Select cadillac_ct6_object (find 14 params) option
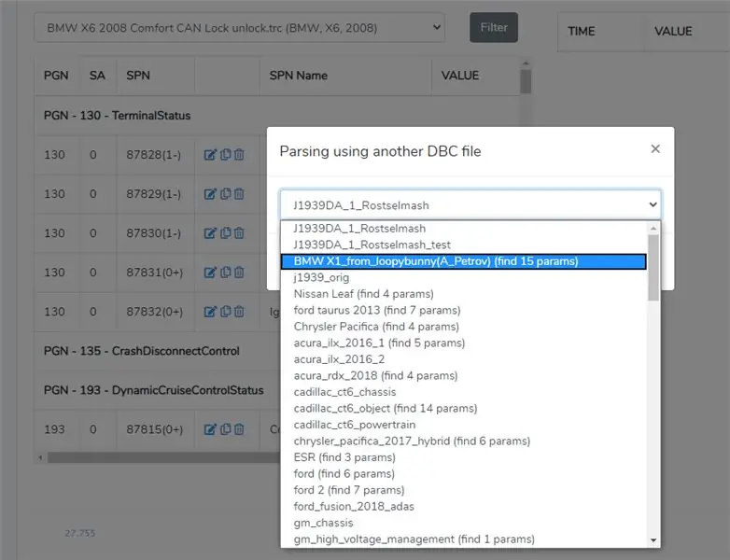Image resolution: width=730 pixels, height=560 pixels. point(463,408)
